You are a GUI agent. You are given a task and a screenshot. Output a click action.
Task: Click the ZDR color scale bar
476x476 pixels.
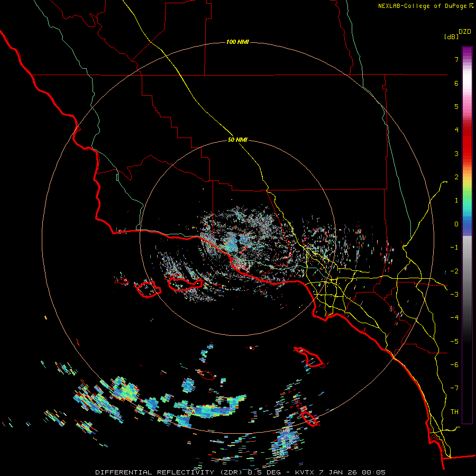467,235
